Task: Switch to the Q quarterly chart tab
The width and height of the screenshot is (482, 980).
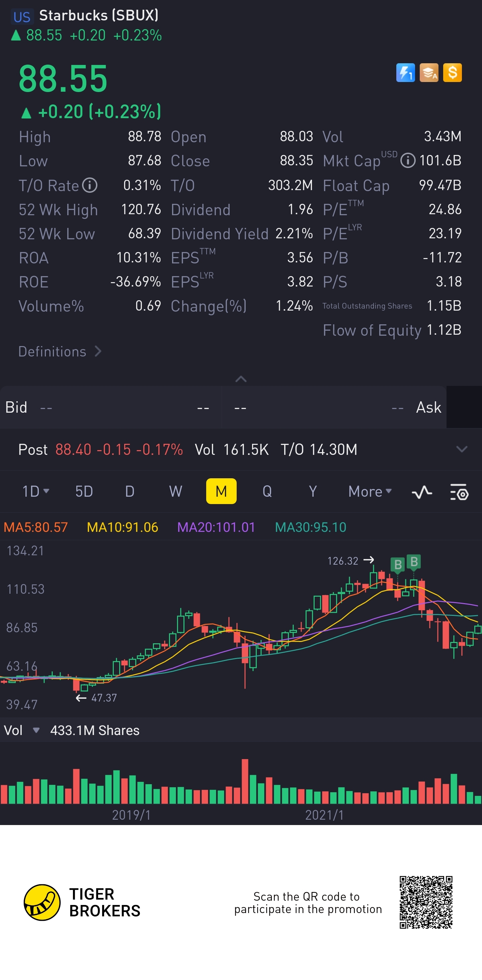Action: click(x=267, y=491)
